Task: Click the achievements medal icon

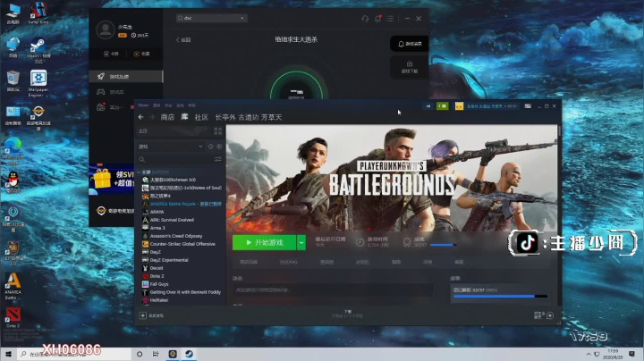Action: point(407,242)
